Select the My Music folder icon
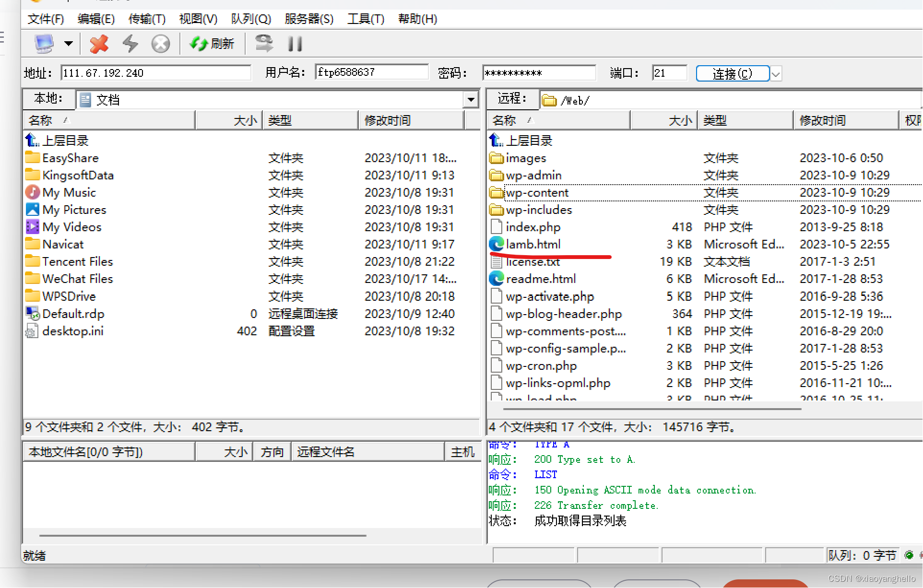 click(x=32, y=192)
